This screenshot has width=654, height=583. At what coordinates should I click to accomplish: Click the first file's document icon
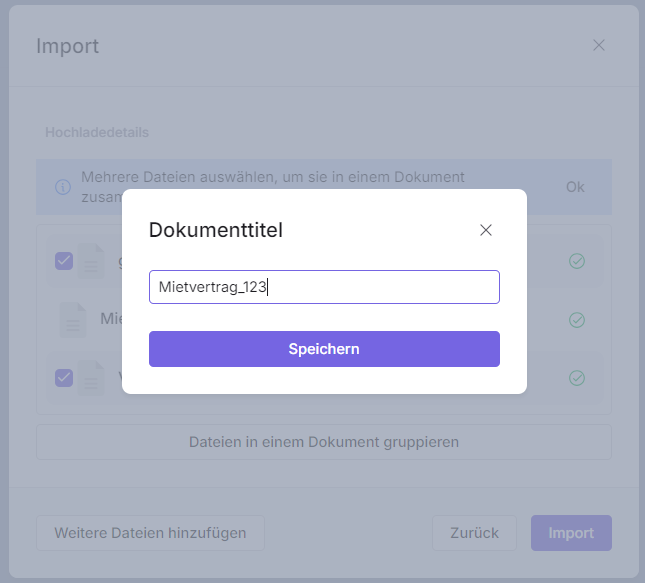point(91,261)
